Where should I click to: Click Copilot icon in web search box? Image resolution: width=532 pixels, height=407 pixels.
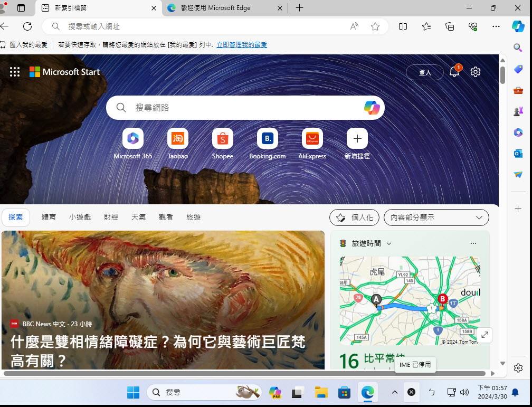(372, 108)
